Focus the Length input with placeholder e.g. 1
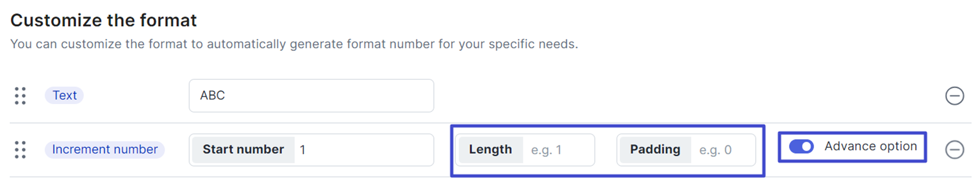This screenshot has width=980, height=183. 558,150
